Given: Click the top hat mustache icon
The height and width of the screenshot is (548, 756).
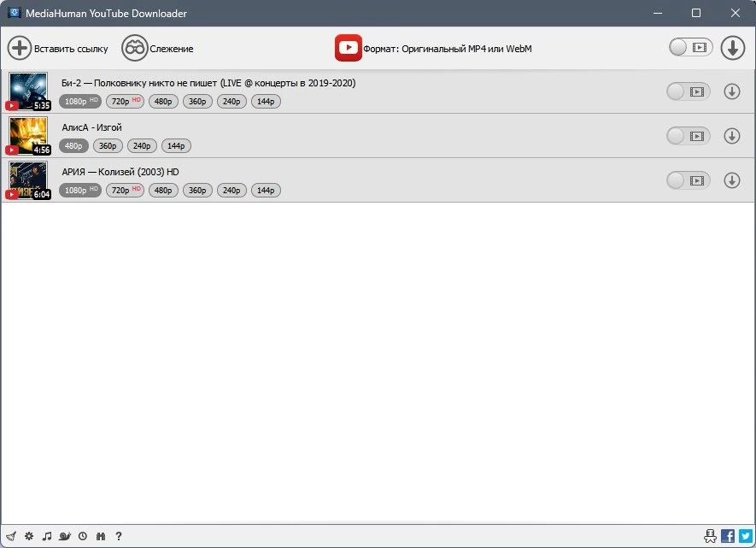Looking at the screenshot, I should (710, 536).
